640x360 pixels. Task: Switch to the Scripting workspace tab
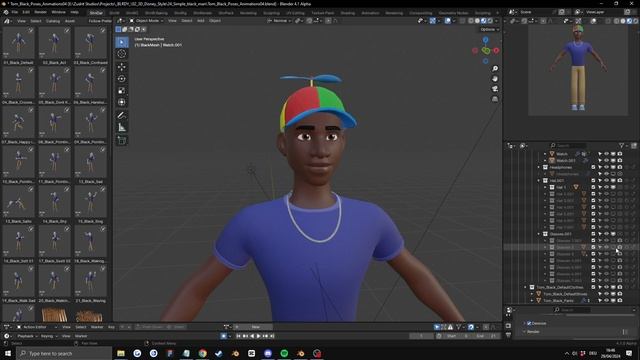pos(482,13)
